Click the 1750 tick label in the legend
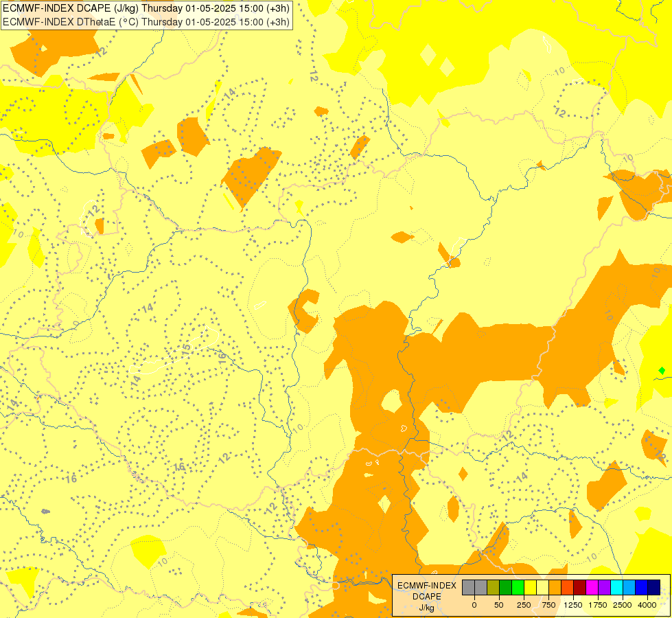The height and width of the screenshot is (618, 672). (x=598, y=605)
